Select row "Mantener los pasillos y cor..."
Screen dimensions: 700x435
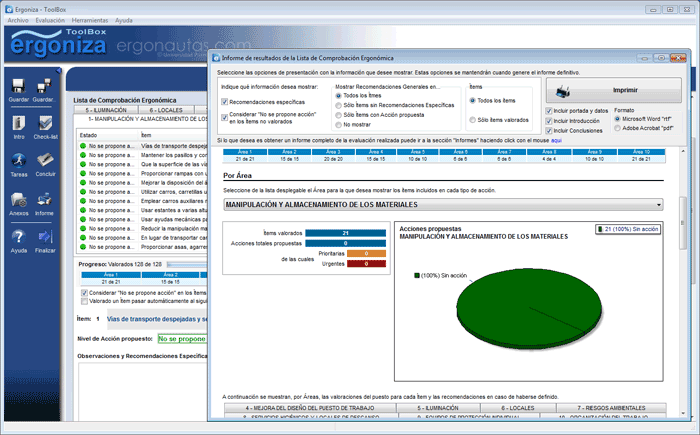pos(142,155)
